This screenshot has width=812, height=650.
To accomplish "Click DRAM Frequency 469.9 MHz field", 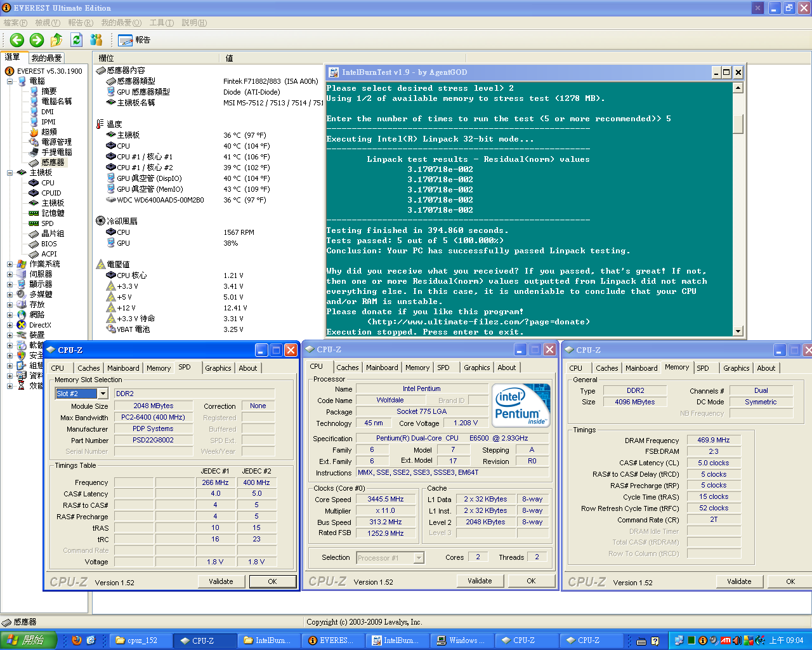I will pos(714,440).
